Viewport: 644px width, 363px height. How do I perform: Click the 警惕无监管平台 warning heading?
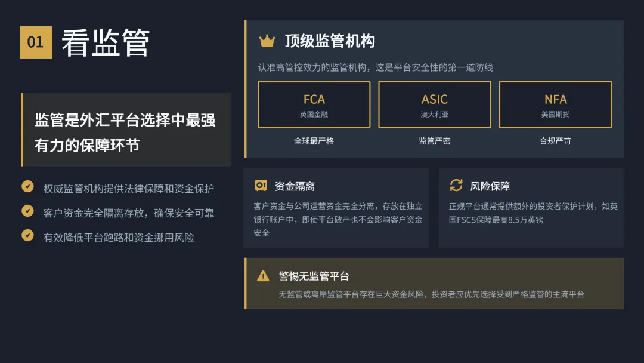coord(314,276)
